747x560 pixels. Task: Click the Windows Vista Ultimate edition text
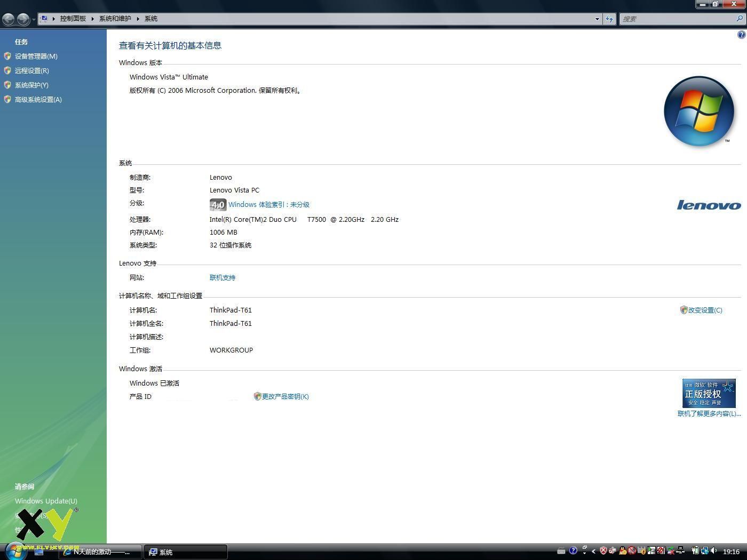[x=169, y=77]
